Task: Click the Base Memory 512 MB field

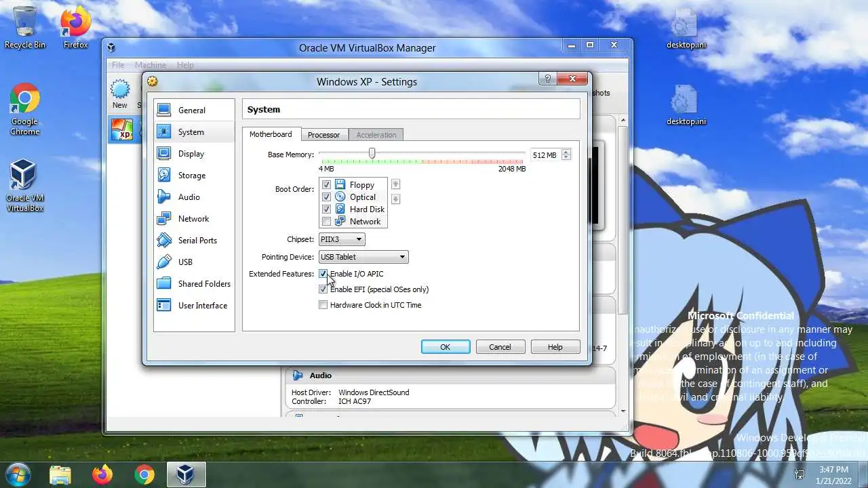Action: tap(546, 155)
